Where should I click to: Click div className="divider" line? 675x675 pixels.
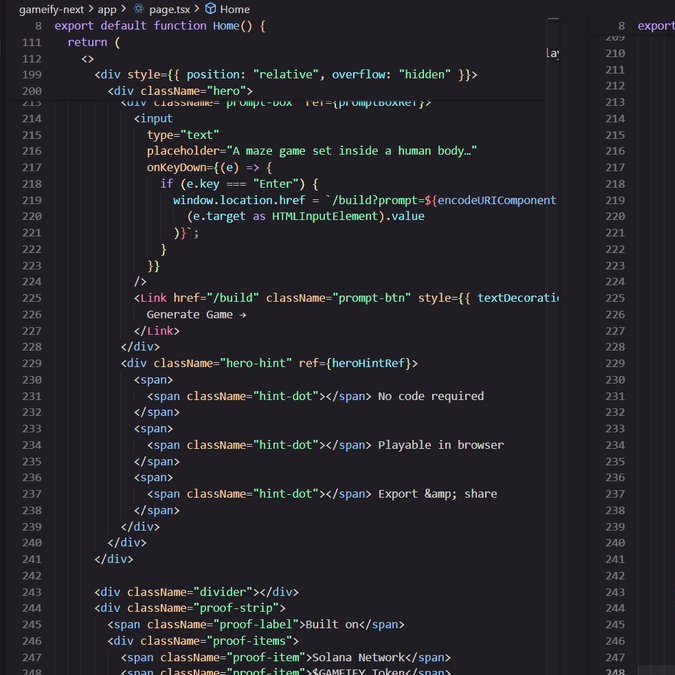[196, 592]
